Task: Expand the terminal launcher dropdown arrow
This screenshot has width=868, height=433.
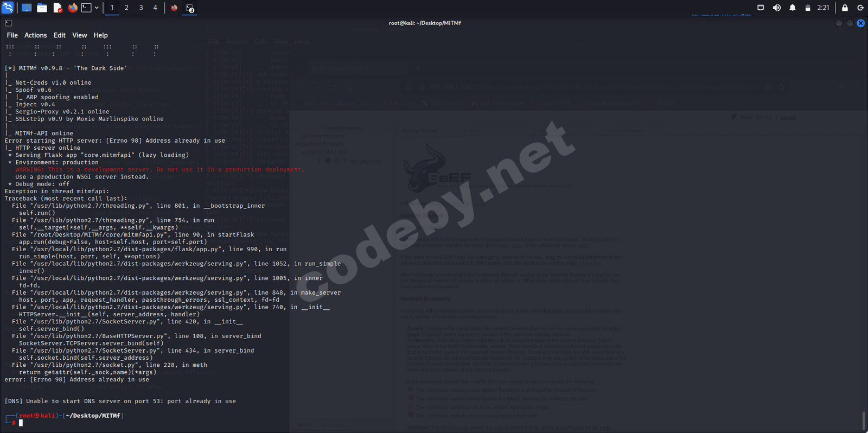Action: click(x=97, y=8)
